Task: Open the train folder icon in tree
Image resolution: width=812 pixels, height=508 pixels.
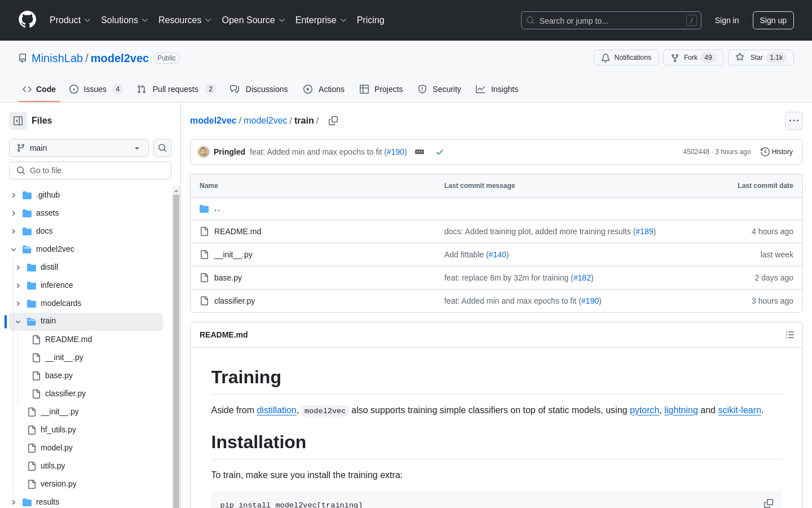Action: pos(32,321)
